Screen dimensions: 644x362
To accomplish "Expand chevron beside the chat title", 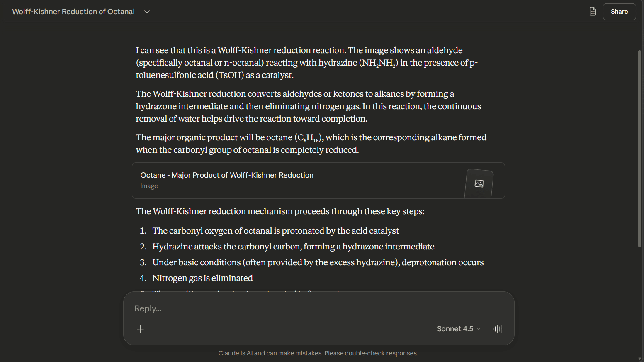I will tap(147, 12).
